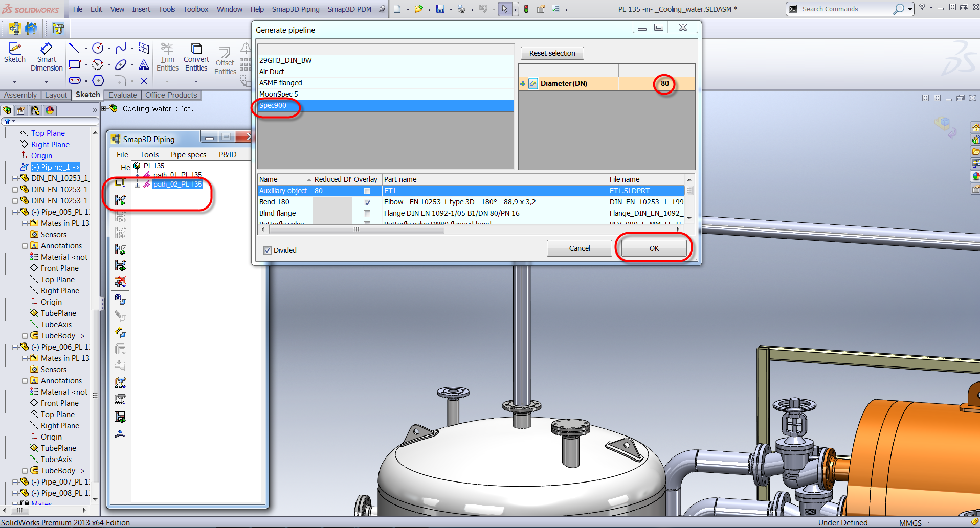Viewport: 980px width, 528px height.
Task: Click the Smart Dimension tool
Action: [x=46, y=57]
